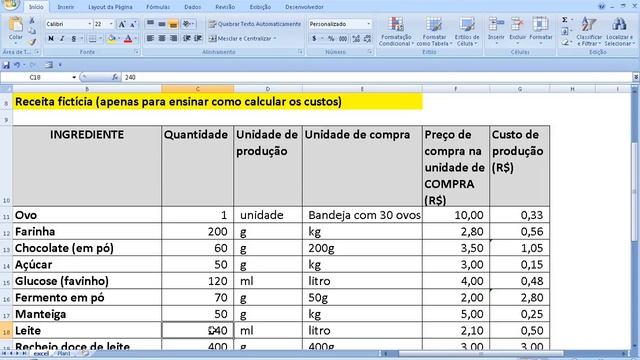Copy selection using copy icon
This screenshot has height=360, width=640.
coord(32,31)
